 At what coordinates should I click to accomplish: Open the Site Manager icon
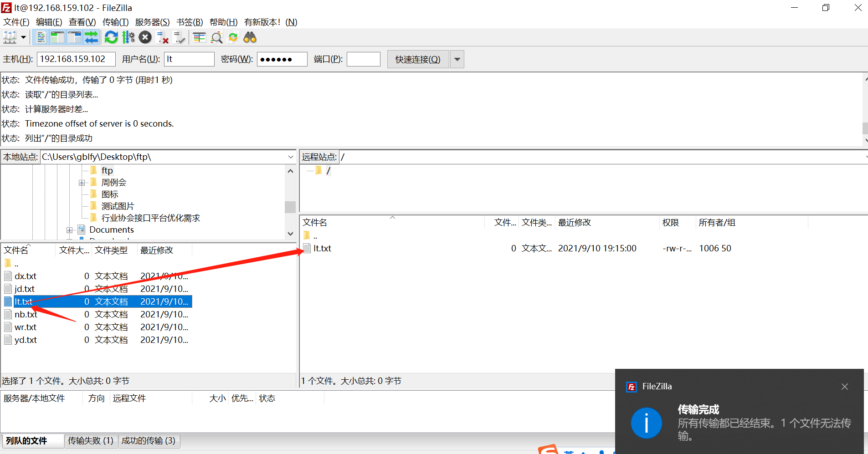click(x=10, y=37)
